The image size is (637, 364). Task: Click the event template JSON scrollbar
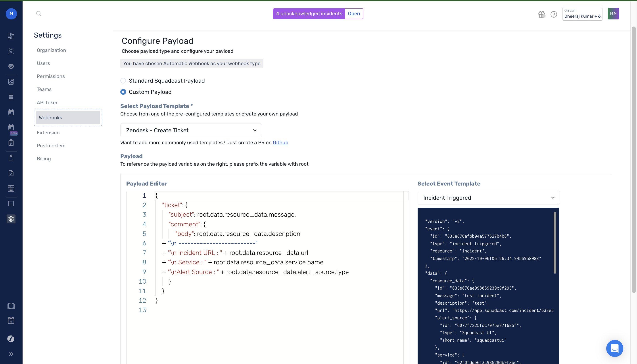click(555, 243)
